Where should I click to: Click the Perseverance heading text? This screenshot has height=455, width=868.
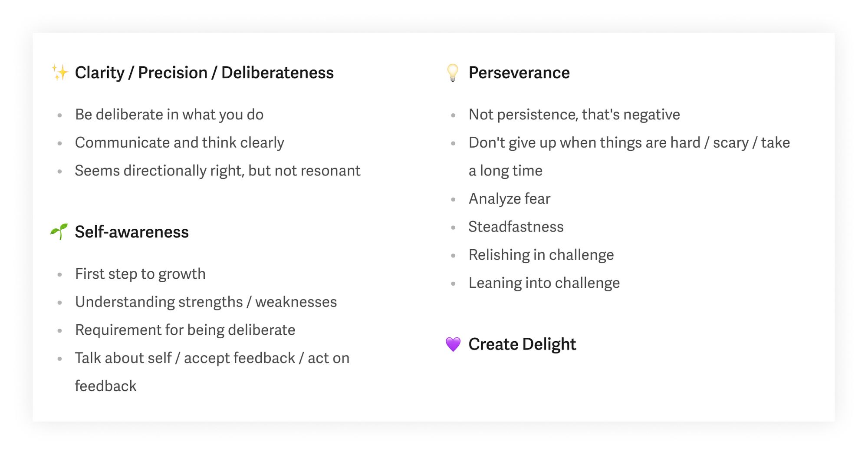[x=519, y=73]
